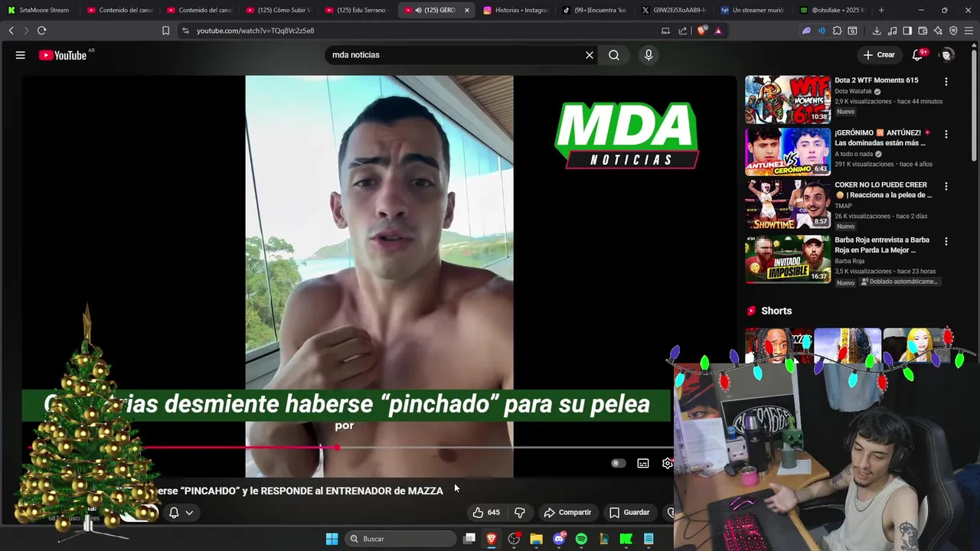Open YouTube notifications bell
The height and width of the screenshot is (551, 980).
(x=918, y=55)
